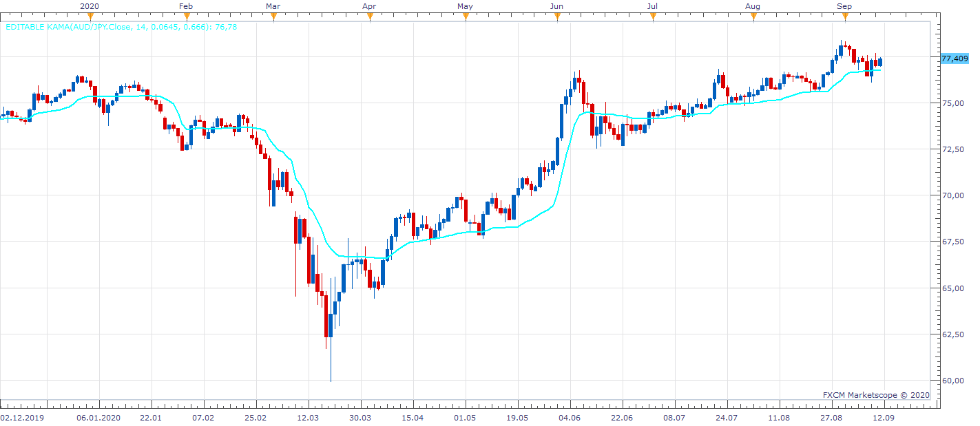Click the 67,50 price axis label
Screen dimensions: 980x426
pos(952,242)
